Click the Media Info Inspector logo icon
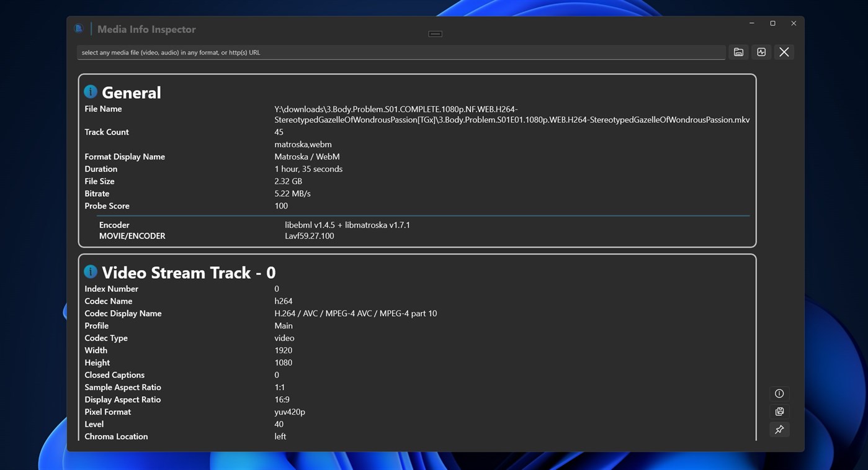The width and height of the screenshot is (868, 470). pyautogui.click(x=78, y=28)
